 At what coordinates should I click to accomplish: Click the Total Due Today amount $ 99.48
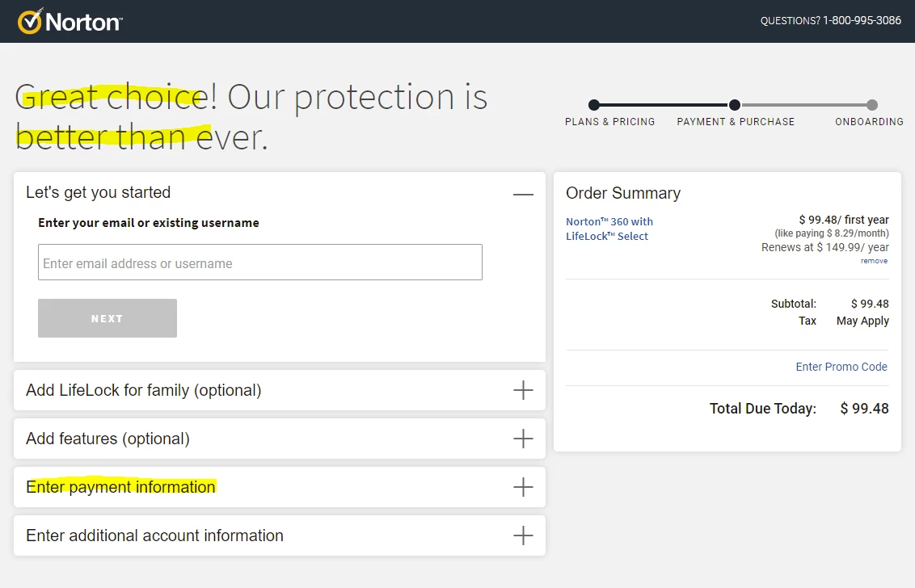pyautogui.click(x=864, y=409)
